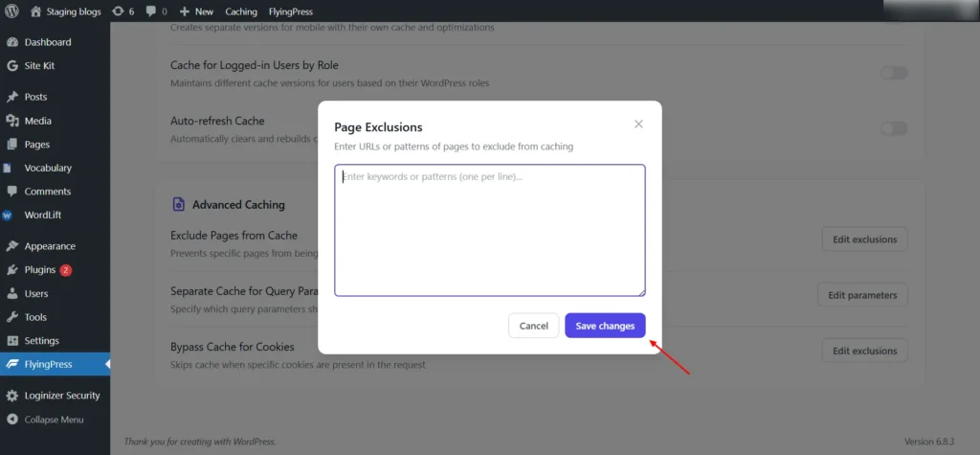Click the Site Kit Google icon
980x455 pixels.
pyautogui.click(x=12, y=66)
